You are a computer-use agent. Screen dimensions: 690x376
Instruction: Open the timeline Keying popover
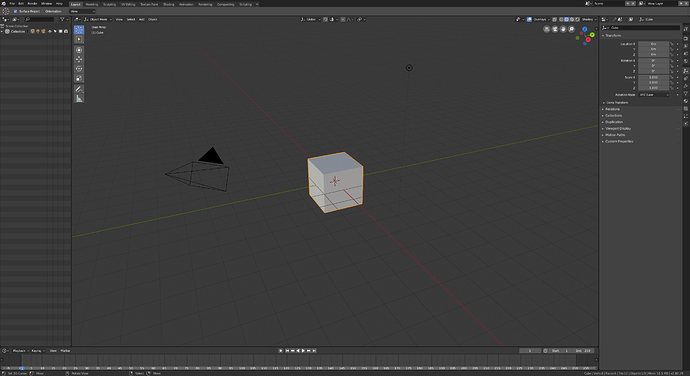[x=37, y=351]
